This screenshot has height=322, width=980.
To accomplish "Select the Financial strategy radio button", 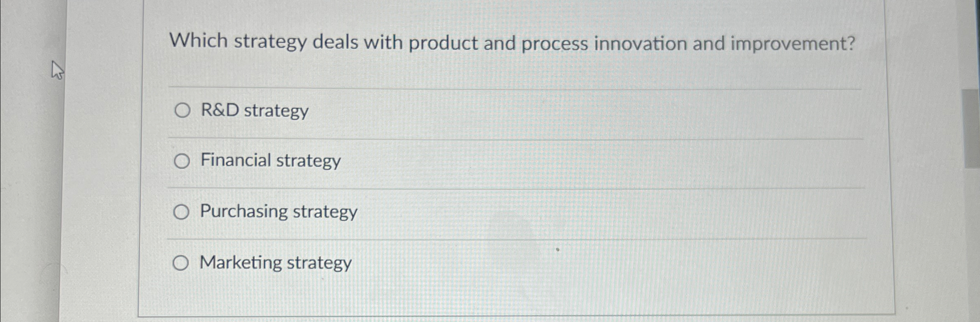I will [182, 161].
